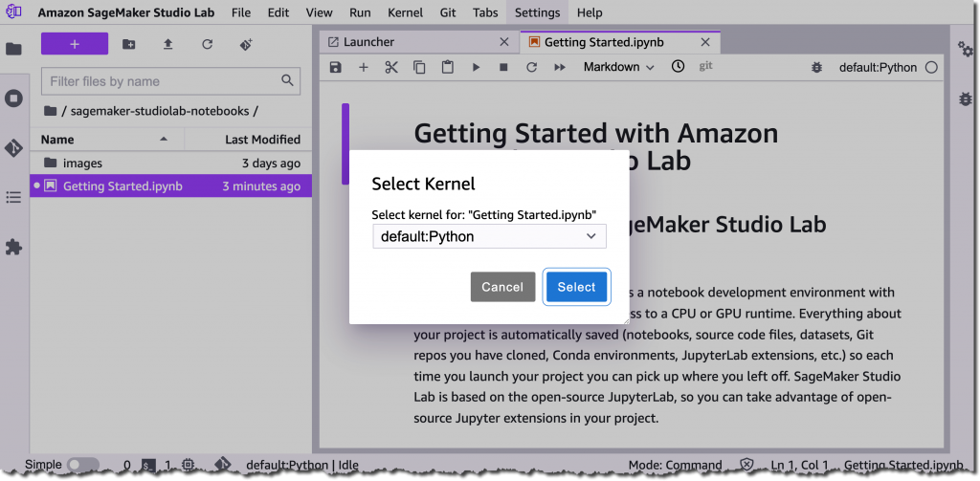Click the root folder icon in breadcrumb
Image resolution: width=980 pixels, height=481 pixels.
(50, 111)
